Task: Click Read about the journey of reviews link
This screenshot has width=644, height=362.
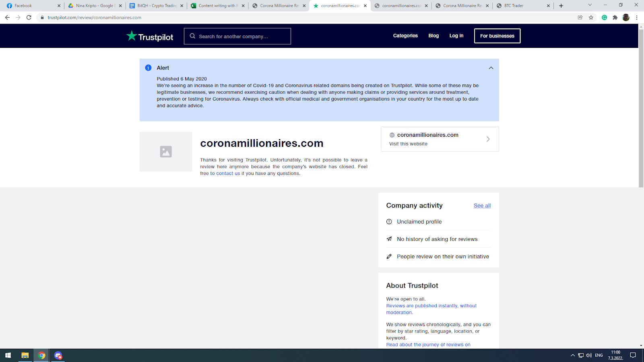Action: (428, 345)
